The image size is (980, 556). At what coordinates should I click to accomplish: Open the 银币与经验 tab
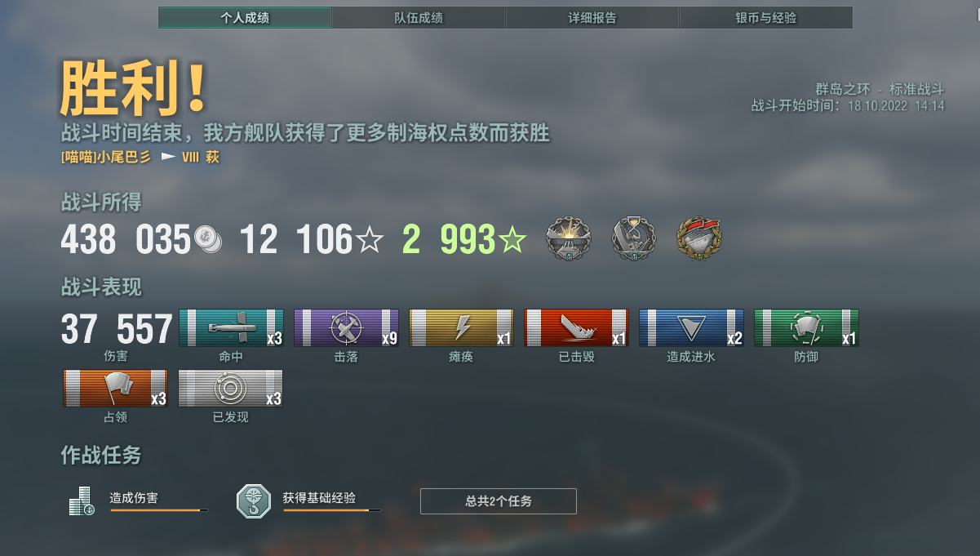pyautogui.click(x=766, y=17)
